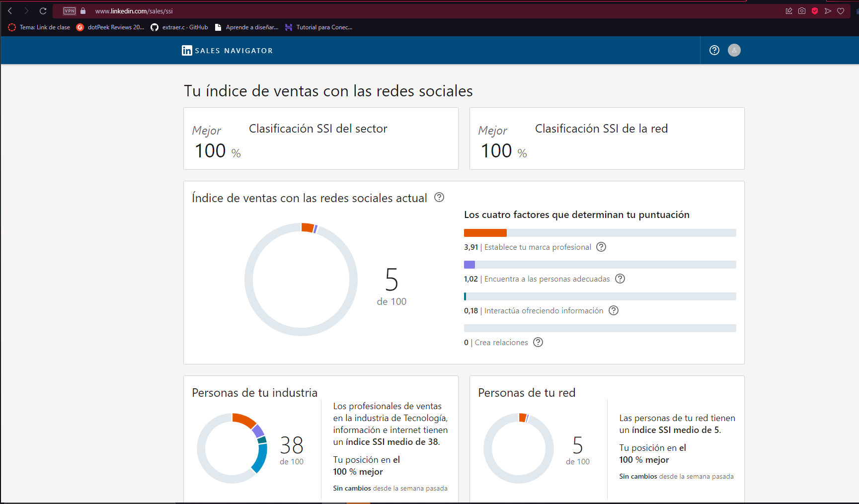
Task: Click the red shield ad blocker icon
Action: pyautogui.click(x=815, y=11)
